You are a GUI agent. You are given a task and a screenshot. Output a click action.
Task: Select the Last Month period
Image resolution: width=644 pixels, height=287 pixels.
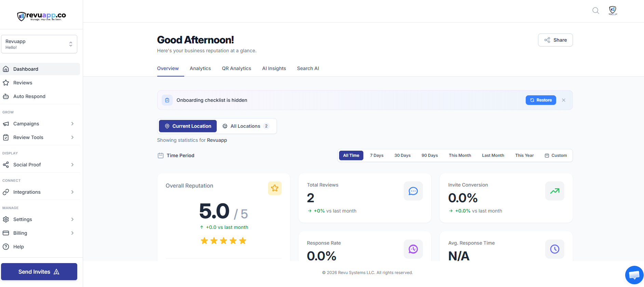[493, 155]
